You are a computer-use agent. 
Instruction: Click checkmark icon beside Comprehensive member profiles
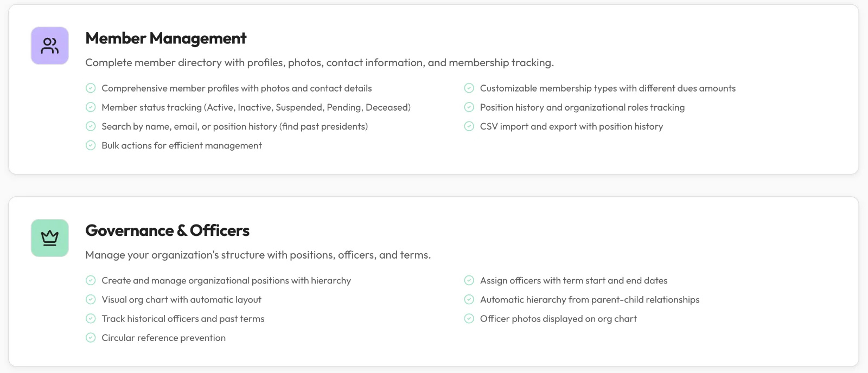click(x=91, y=88)
